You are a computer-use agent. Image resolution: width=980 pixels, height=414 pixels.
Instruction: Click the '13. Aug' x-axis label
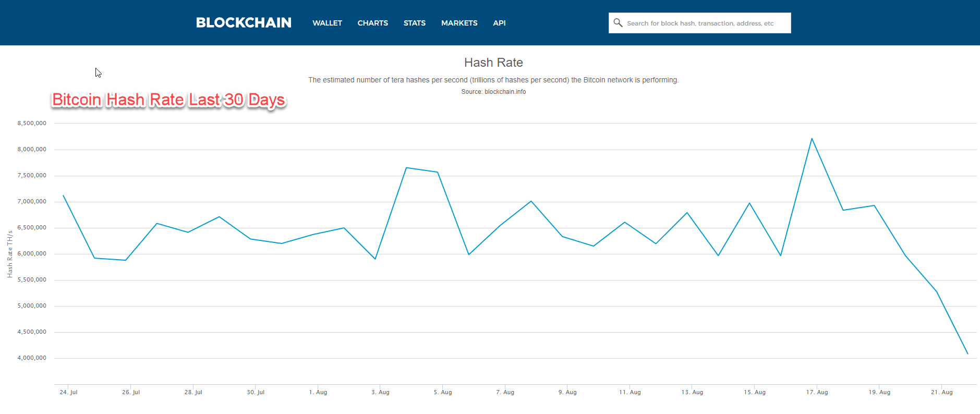click(692, 392)
